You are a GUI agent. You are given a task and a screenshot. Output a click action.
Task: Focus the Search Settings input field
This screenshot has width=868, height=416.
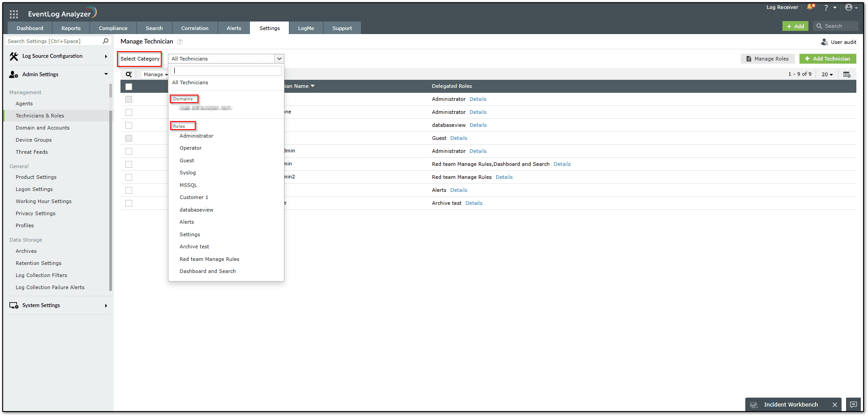coord(54,41)
